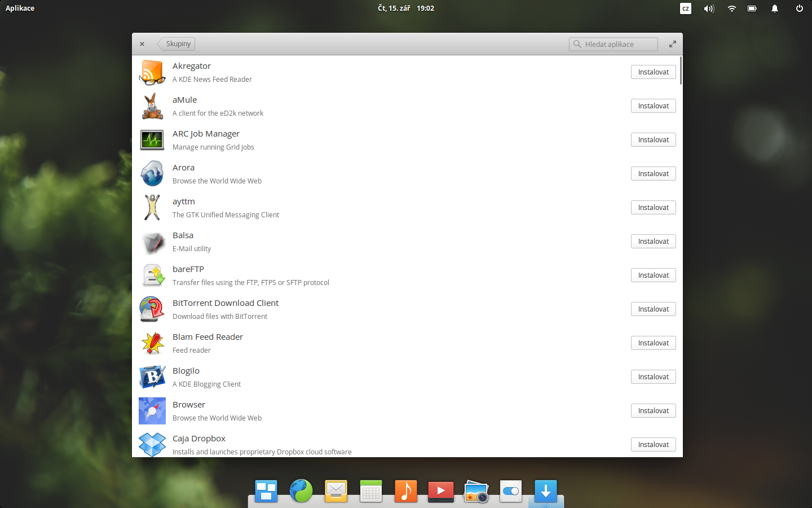Open the mail application from the dock
The width and height of the screenshot is (812, 508).
click(336, 491)
